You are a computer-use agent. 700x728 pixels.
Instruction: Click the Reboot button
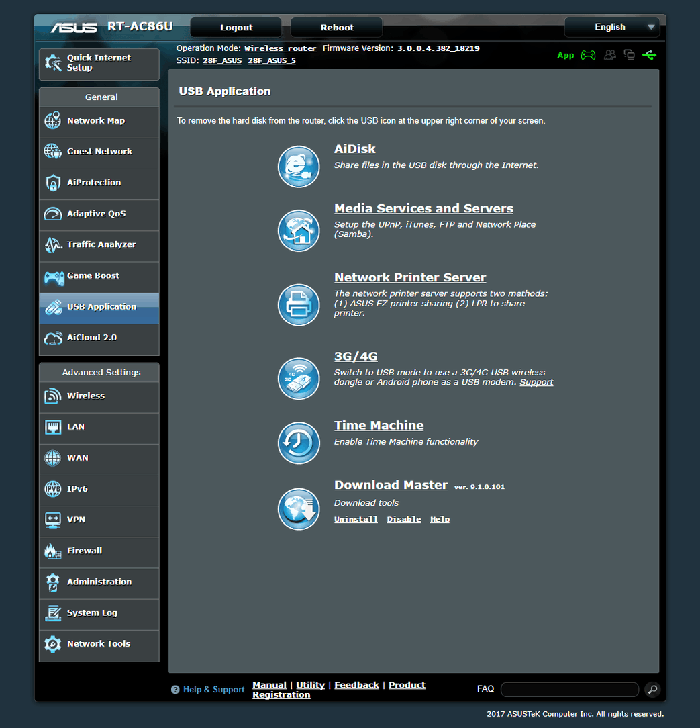click(337, 28)
